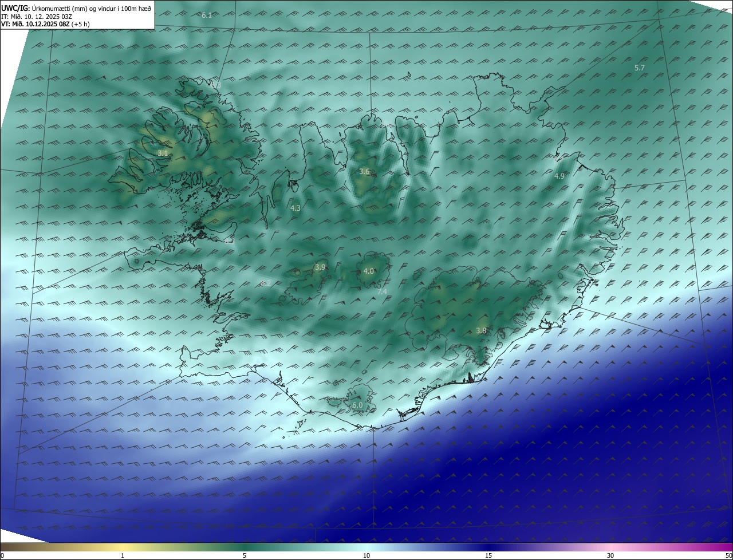Click the 6.0 value on the map
733x560 pixels.
[357, 405]
